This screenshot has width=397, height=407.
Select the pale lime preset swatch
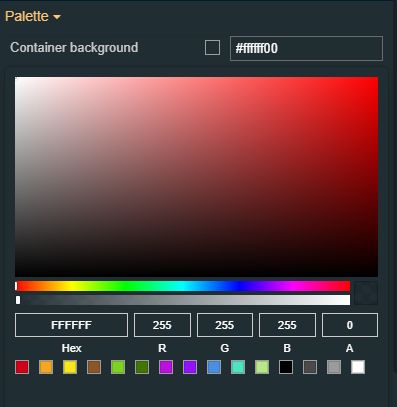click(x=262, y=367)
